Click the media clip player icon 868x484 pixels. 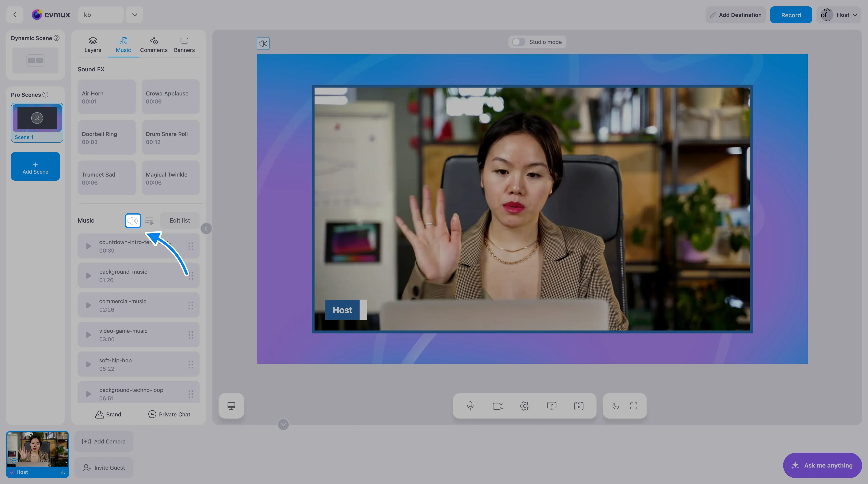pyautogui.click(x=579, y=406)
